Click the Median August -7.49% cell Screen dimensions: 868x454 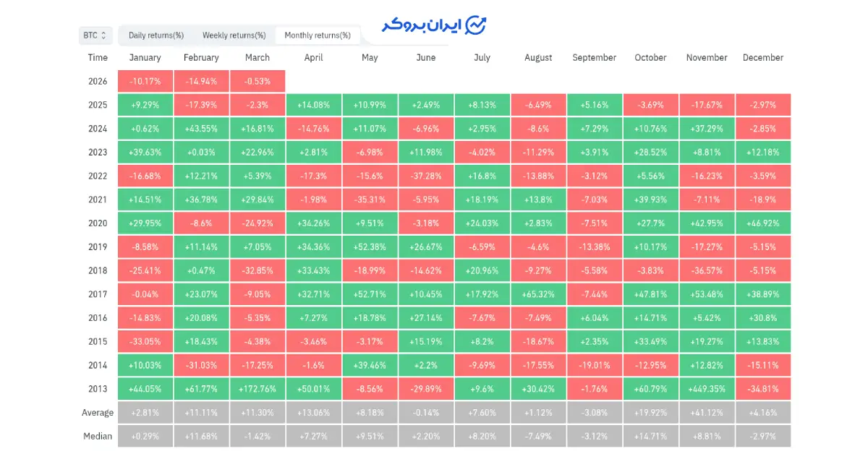coord(538,436)
